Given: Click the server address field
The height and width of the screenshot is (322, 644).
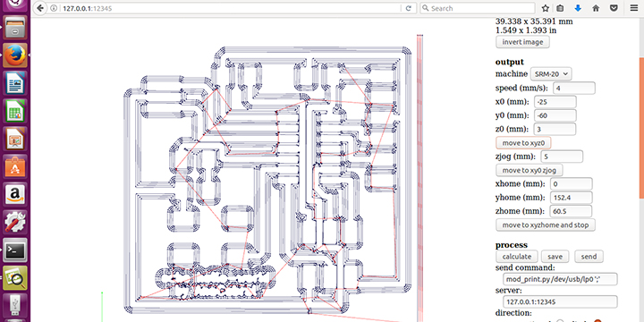Looking at the screenshot, I should 560,301.
